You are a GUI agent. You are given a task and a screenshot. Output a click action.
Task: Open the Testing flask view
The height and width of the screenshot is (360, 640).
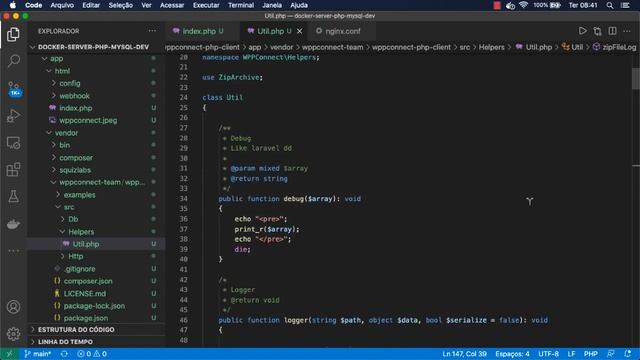[x=13, y=197]
